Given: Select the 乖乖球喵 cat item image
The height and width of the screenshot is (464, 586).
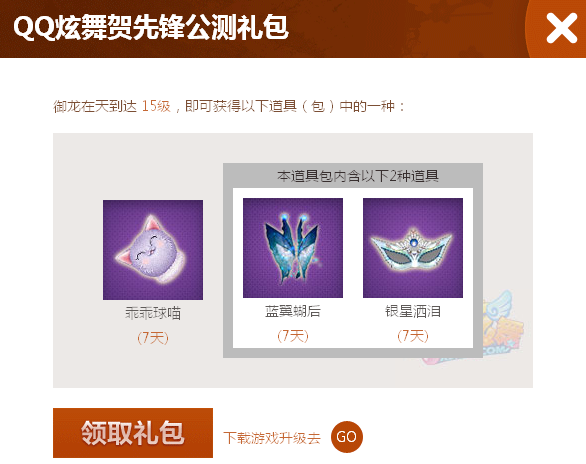Looking at the screenshot, I should tap(153, 250).
